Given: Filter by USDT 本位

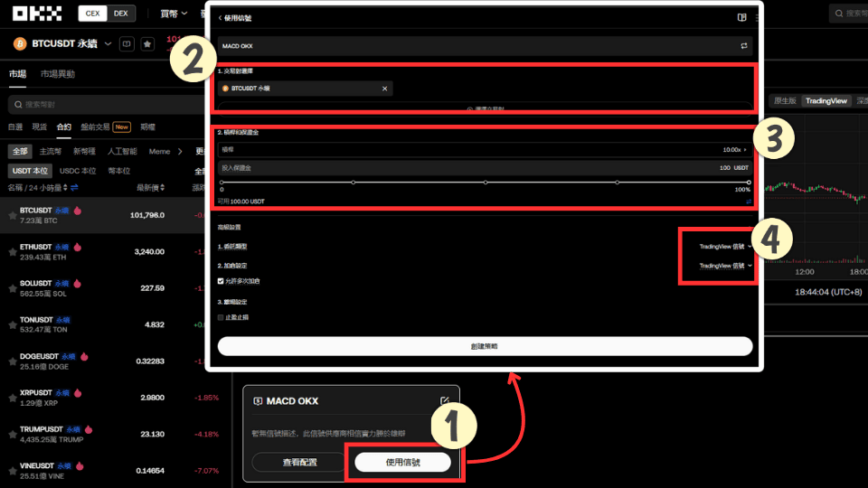Looking at the screenshot, I should [x=31, y=171].
